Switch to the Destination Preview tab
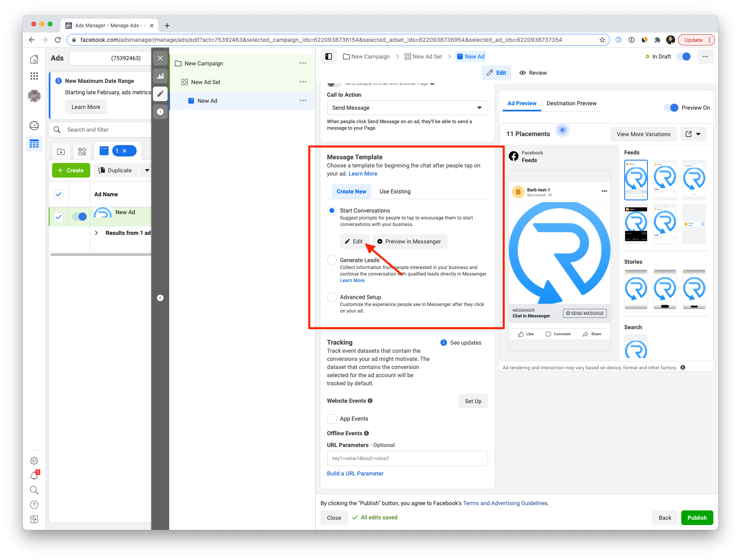The height and width of the screenshot is (560, 741). pyautogui.click(x=571, y=103)
